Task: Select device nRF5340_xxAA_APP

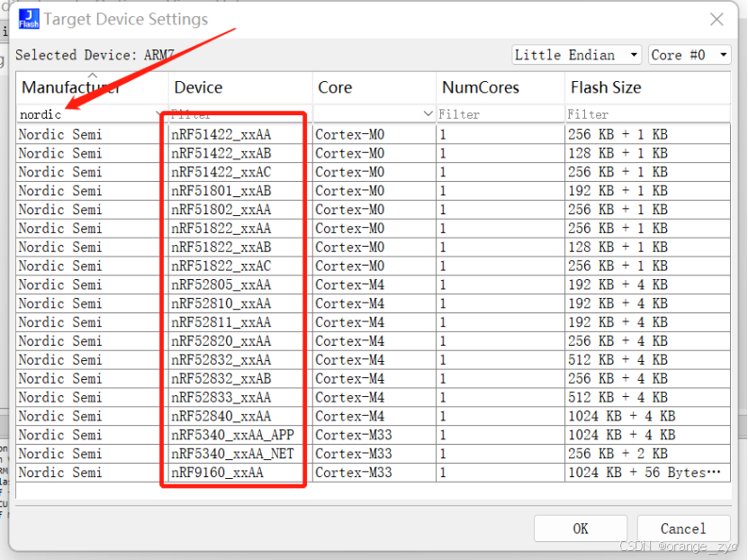Action: click(232, 435)
